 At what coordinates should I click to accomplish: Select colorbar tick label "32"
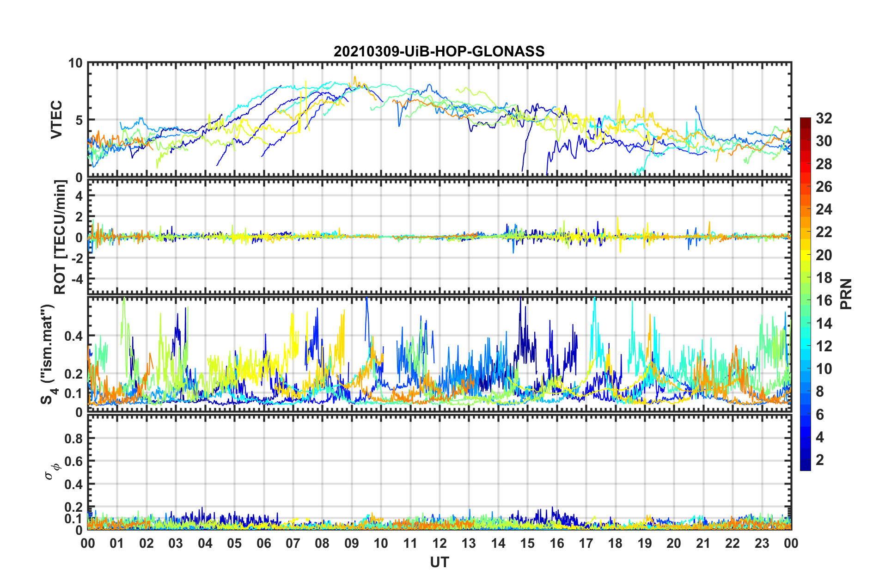(x=824, y=118)
